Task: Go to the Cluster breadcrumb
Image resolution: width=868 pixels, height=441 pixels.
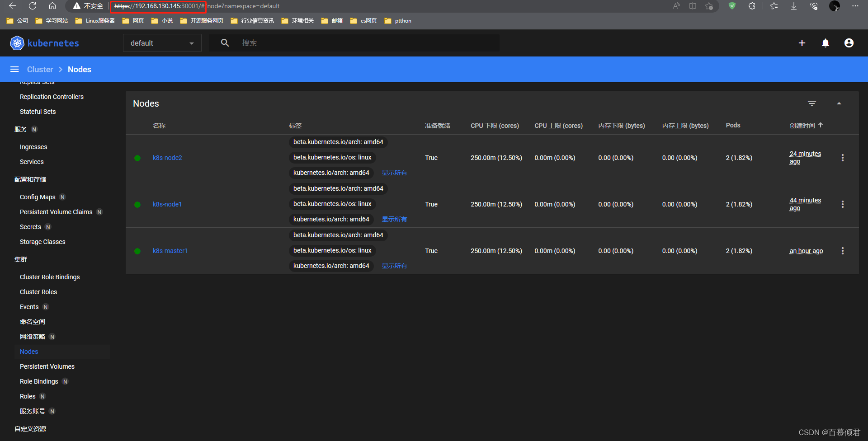Action: pos(40,69)
